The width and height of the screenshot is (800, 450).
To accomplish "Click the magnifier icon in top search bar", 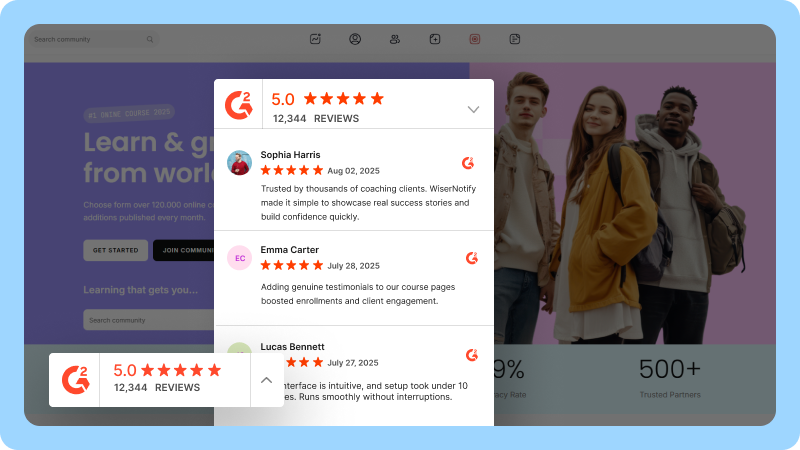I will point(150,40).
